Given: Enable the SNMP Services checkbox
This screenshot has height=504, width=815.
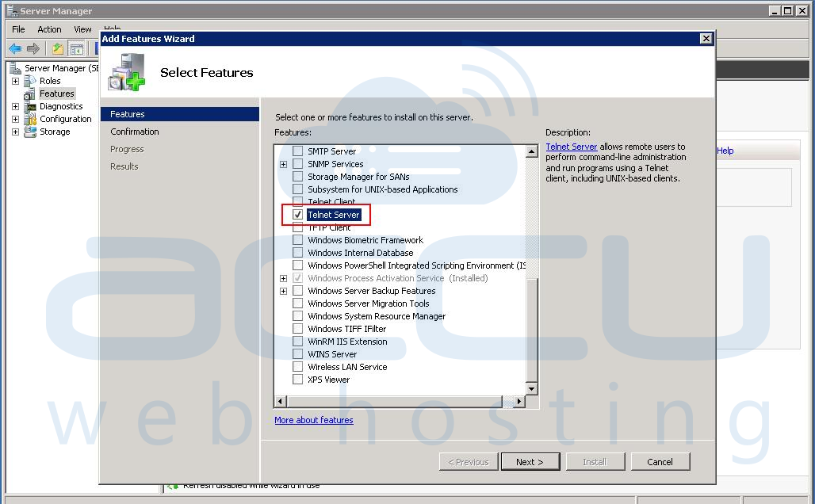Looking at the screenshot, I should (x=298, y=164).
